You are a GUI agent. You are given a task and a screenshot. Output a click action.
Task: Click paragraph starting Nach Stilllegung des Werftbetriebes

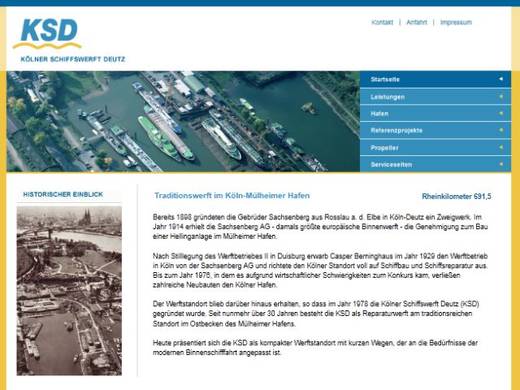pos(321,270)
